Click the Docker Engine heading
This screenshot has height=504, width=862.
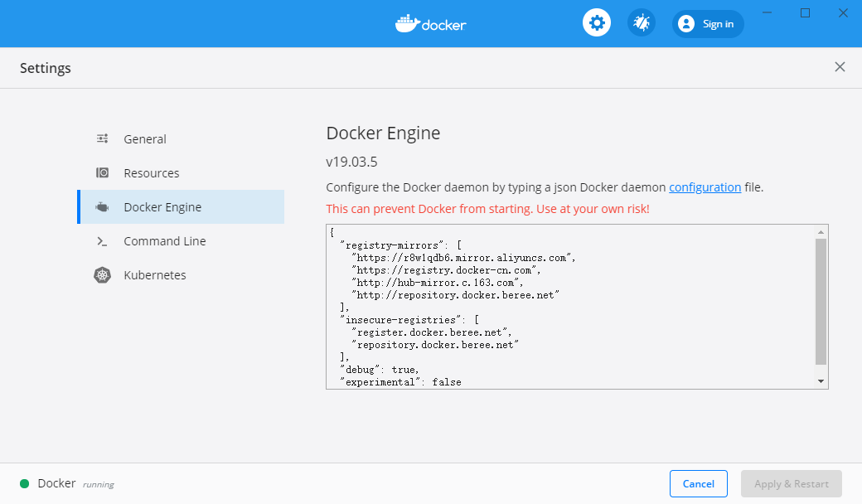(x=383, y=133)
